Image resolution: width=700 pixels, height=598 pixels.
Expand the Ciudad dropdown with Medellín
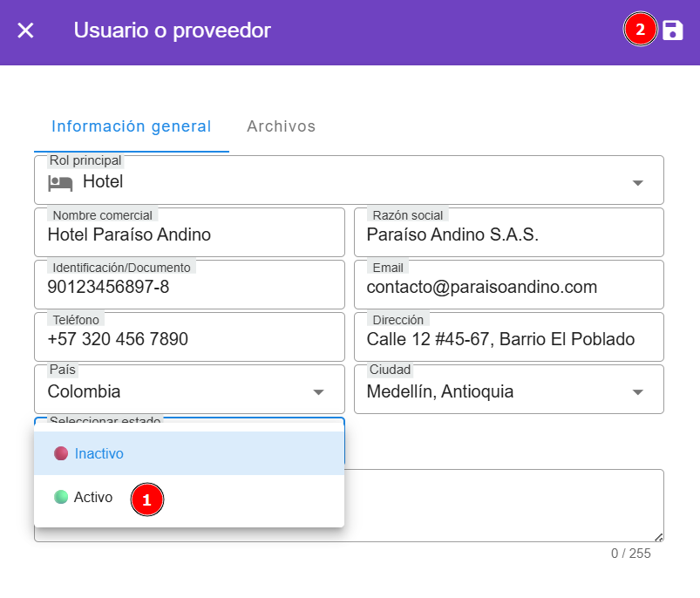[x=637, y=392]
